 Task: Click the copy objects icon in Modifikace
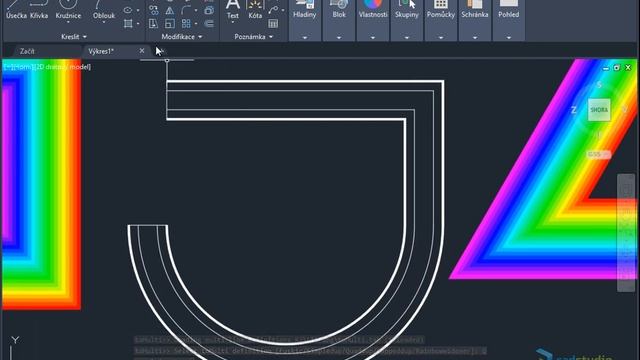coord(153,10)
